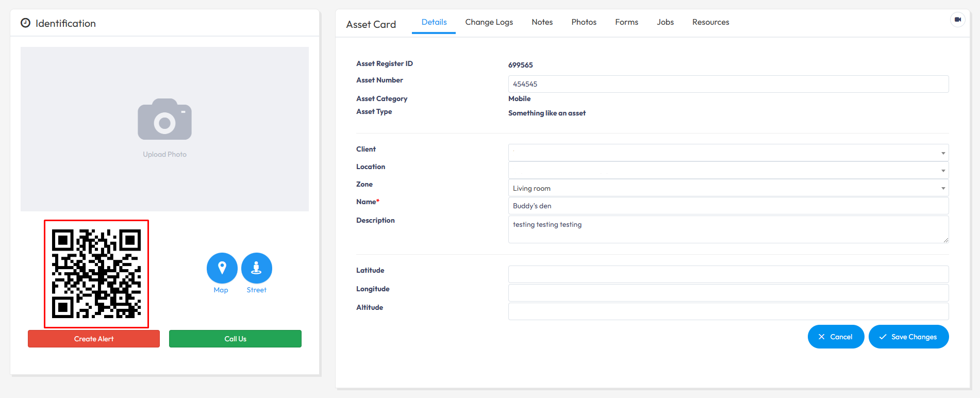Click the green Call Us button
Screen dimensions: 980x398
235,339
